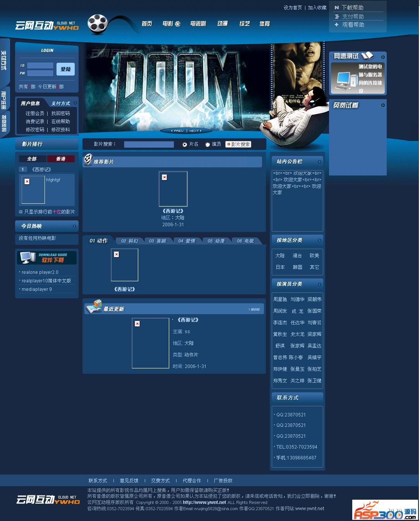420x521 pixels.
Task: Select the 全部 ranking tab
Action: click(x=32, y=159)
